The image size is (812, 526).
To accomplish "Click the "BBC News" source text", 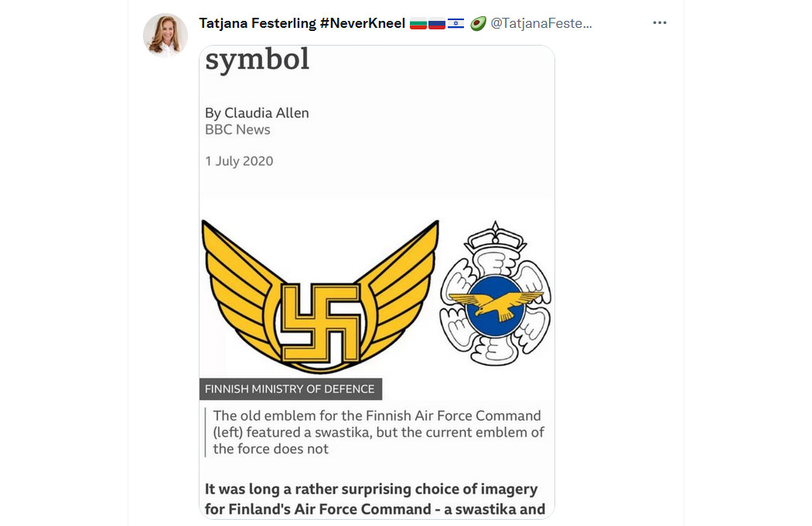I will tap(237, 129).
